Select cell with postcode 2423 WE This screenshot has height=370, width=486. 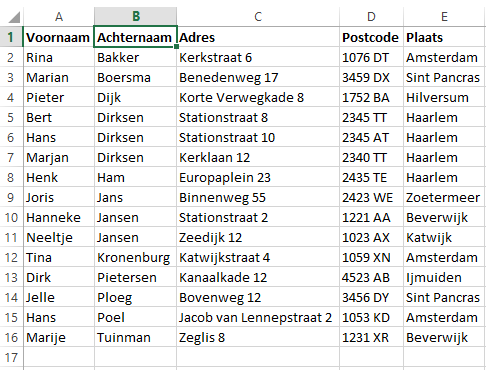coord(371,197)
